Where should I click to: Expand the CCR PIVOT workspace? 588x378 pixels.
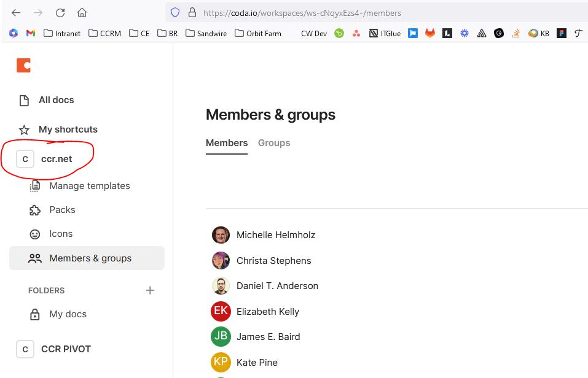click(65, 349)
